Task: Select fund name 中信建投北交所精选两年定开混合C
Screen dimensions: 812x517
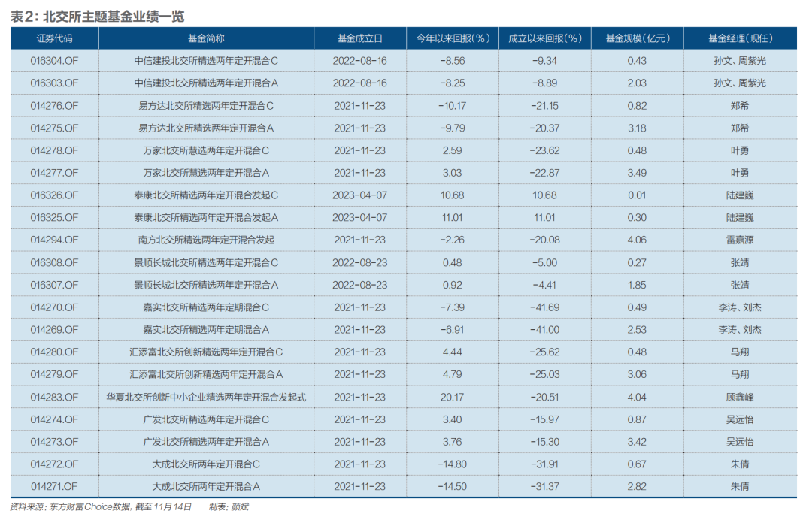Action: [206, 61]
